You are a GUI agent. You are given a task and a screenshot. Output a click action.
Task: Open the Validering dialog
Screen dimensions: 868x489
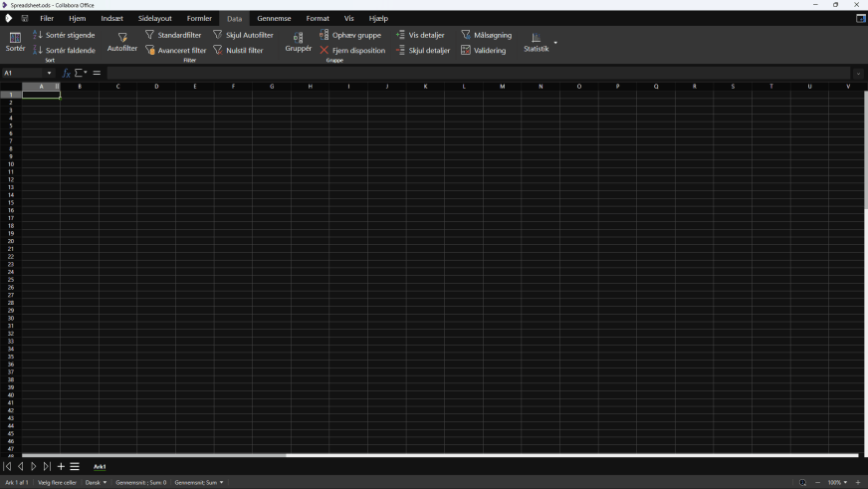(483, 50)
